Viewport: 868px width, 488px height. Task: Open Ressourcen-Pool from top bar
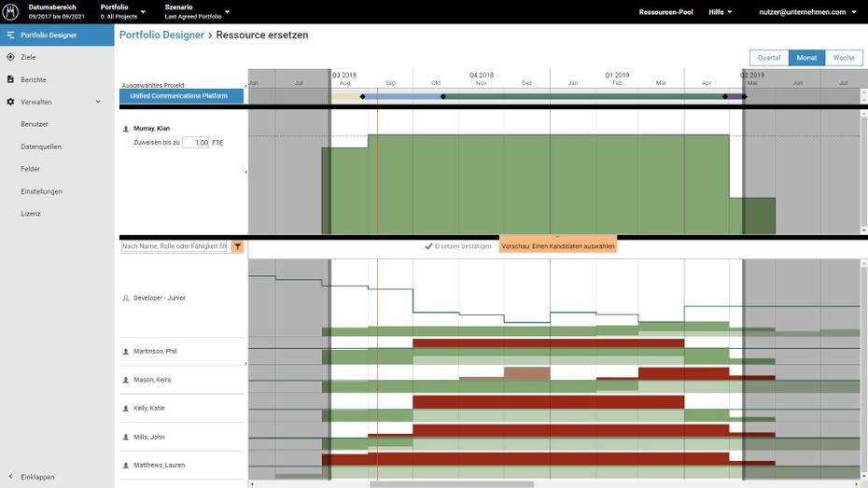tap(665, 12)
